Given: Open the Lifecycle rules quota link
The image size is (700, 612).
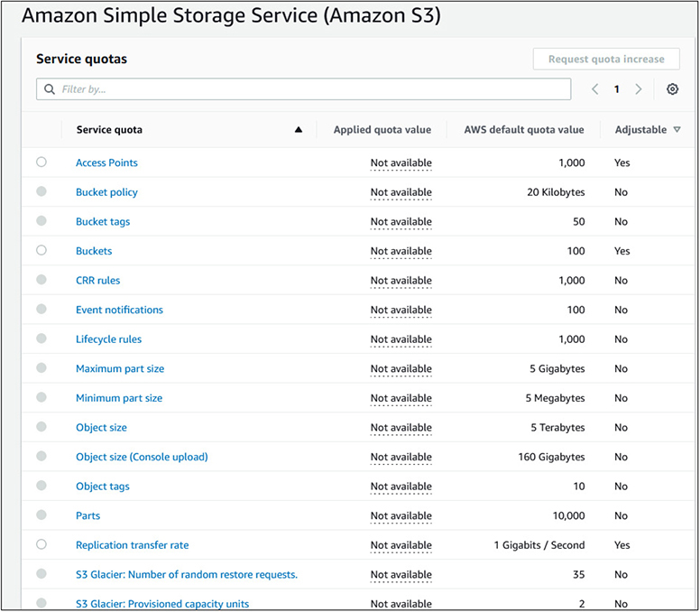Looking at the screenshot, I should [x=108, y=339].
